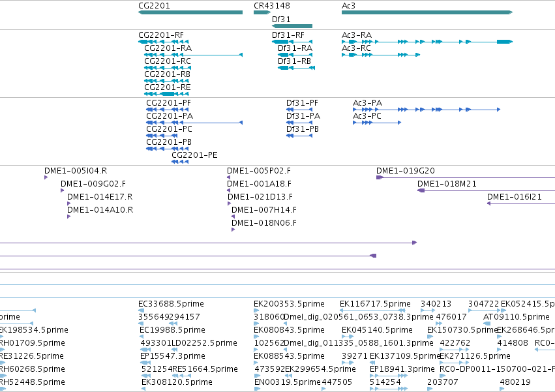Select the Df31-PF protein label
The width and height of the screenshot is (555, 392).
pyautogui.click(x=302, y=103)
